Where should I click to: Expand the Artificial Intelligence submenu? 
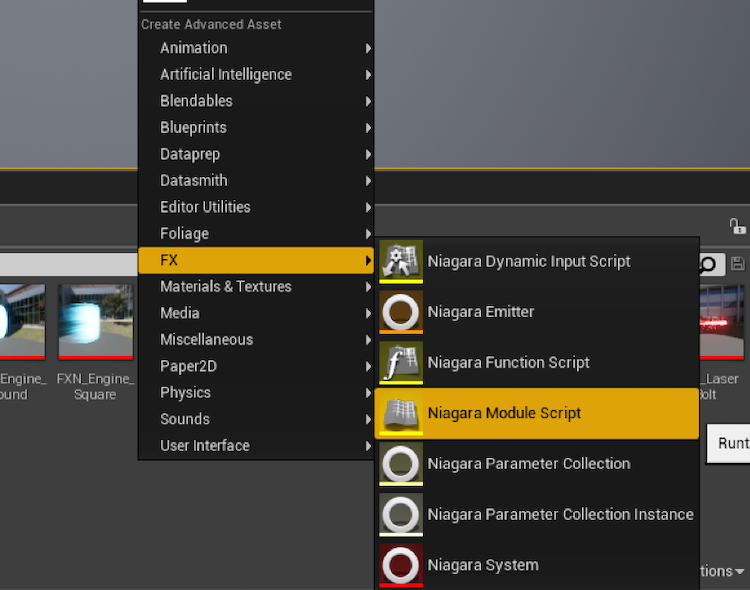[x=256, y=75]
